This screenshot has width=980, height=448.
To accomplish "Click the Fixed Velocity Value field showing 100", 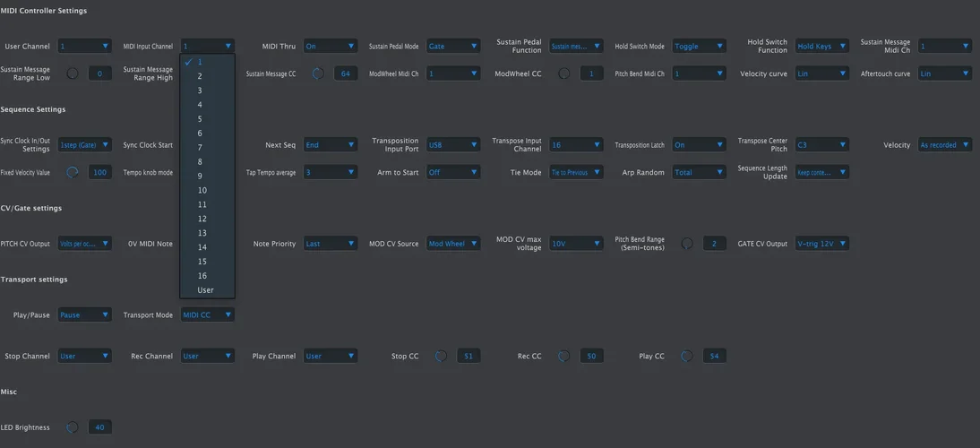I will (100, 172).
